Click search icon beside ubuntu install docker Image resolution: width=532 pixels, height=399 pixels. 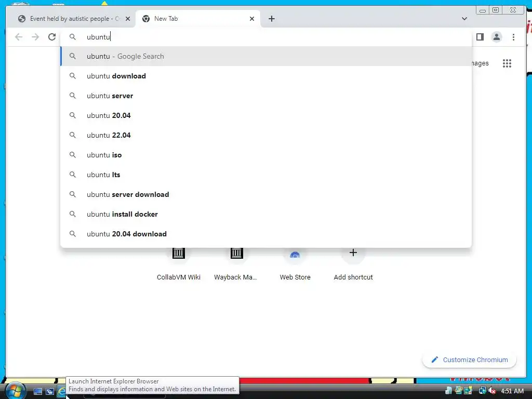(x=73, y=214)
